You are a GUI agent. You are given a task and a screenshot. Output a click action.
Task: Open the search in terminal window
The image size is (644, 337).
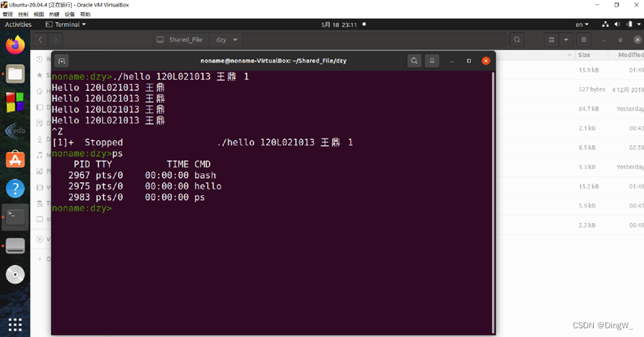pos(414,61)
